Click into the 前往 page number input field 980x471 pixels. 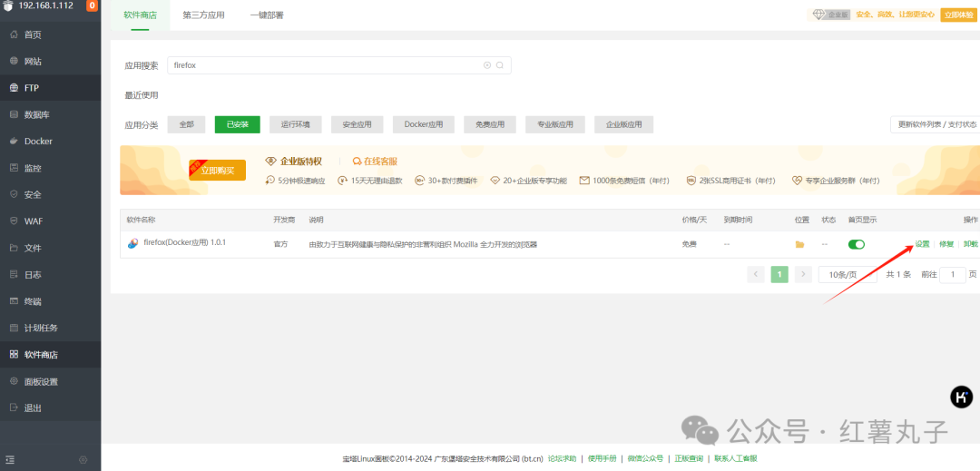953,274
